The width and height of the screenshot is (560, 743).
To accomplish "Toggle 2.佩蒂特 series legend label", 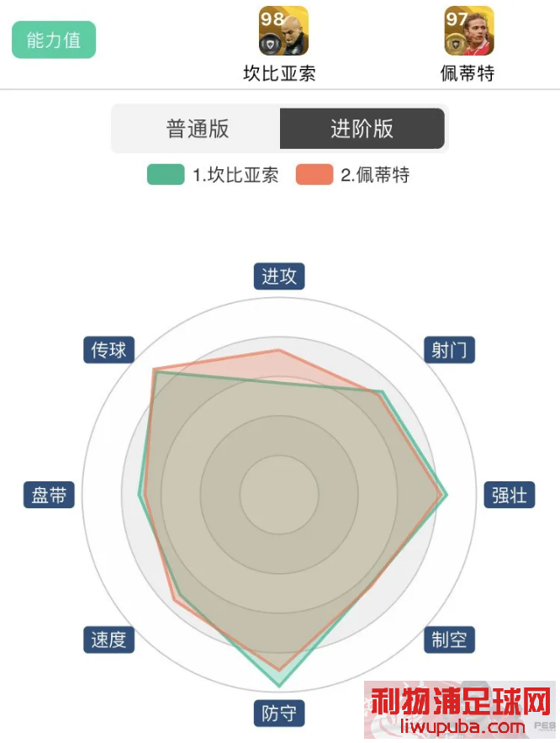I will click(375, 175).
